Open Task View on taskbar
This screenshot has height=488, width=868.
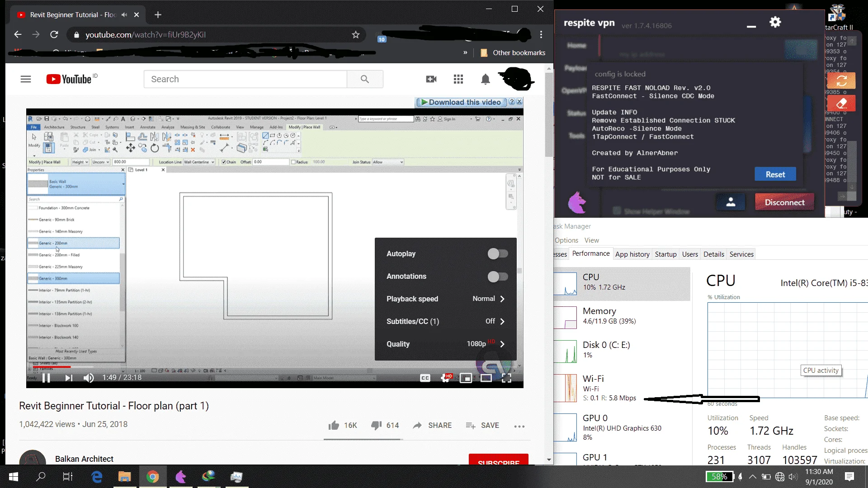pos(68,477)
